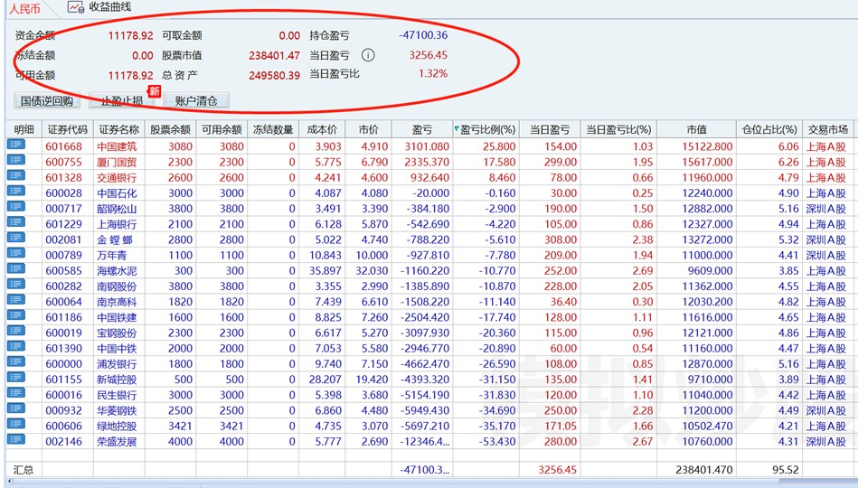
Task: Open detail icon for 万年青 row
Action: (16, 253)
